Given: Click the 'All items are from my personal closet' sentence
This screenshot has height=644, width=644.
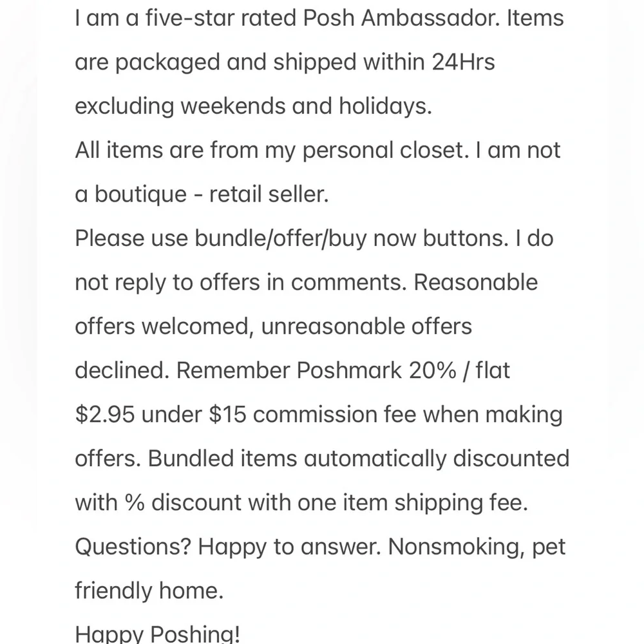Looking at the screenshot, I should tap(272, 150).
